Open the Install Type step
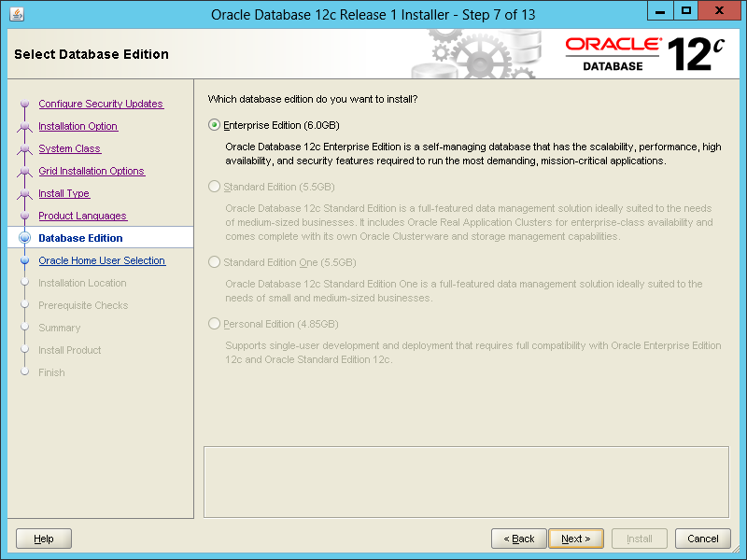The image size is (747, 560). click(x=63, y=193)
